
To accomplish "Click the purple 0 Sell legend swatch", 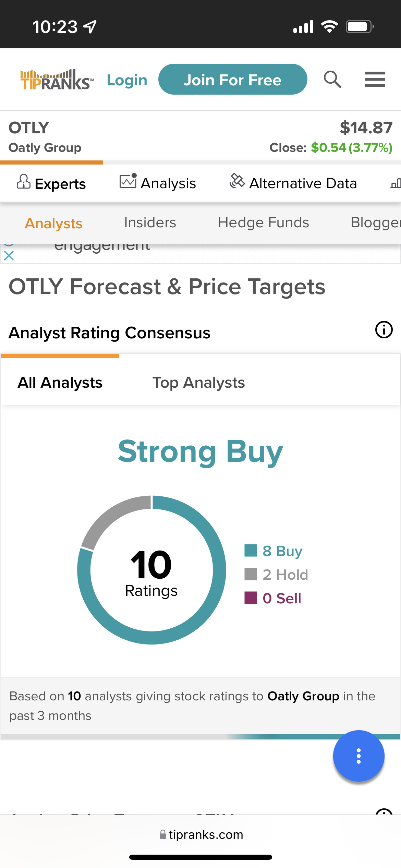I will click(x=251, y=598).
